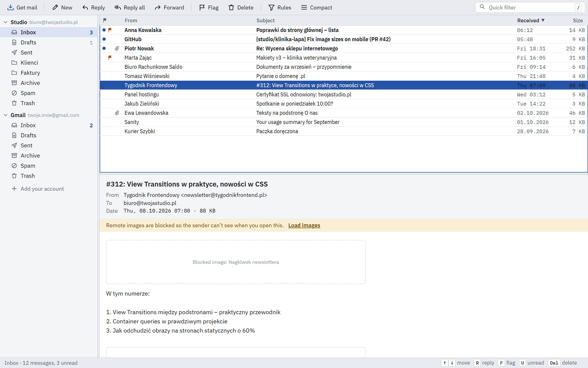Compose a message with the New pencil icon

pos(55,8)
